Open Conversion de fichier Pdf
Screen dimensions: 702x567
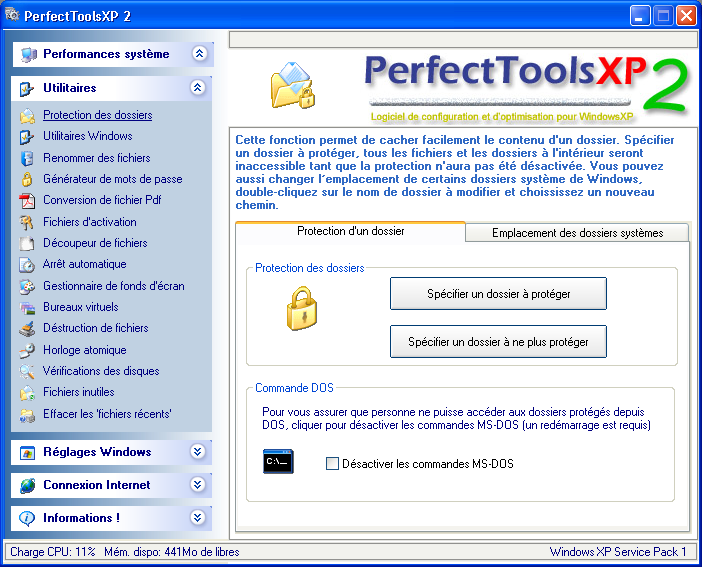pos(102,200)
